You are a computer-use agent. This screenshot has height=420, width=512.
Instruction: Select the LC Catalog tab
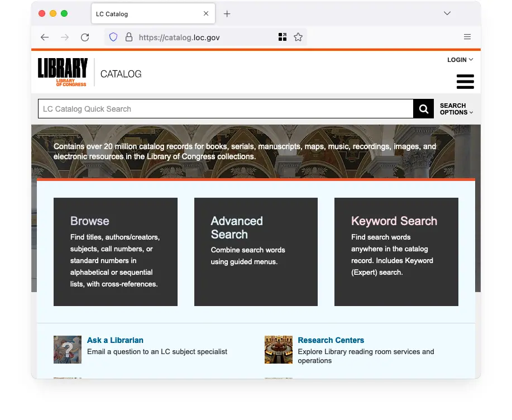click(153, 14)
